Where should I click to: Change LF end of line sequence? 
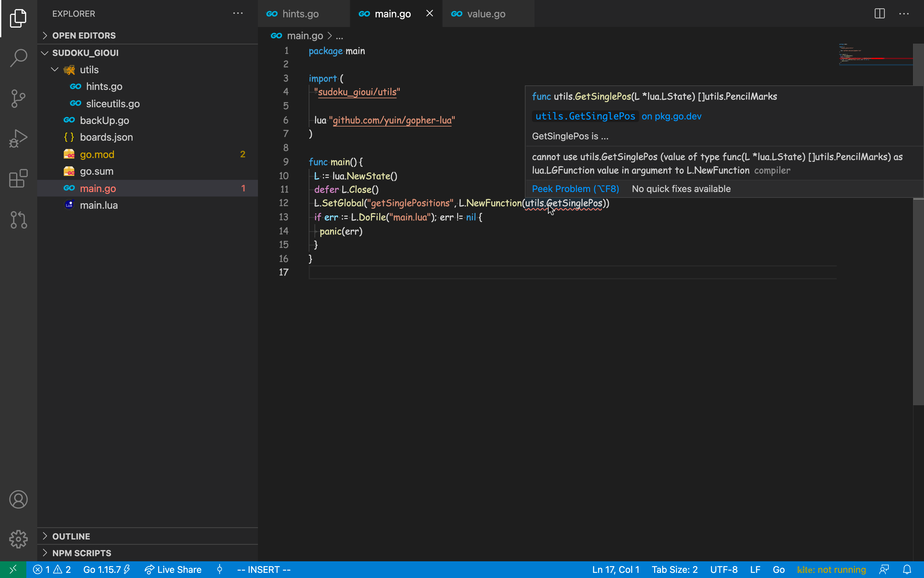coord(755,570)
